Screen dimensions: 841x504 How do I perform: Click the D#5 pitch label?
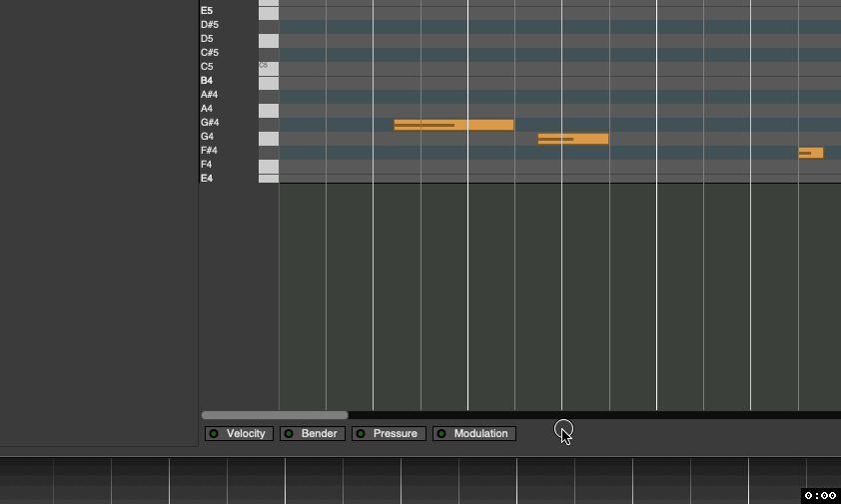(x=210, y=25)
